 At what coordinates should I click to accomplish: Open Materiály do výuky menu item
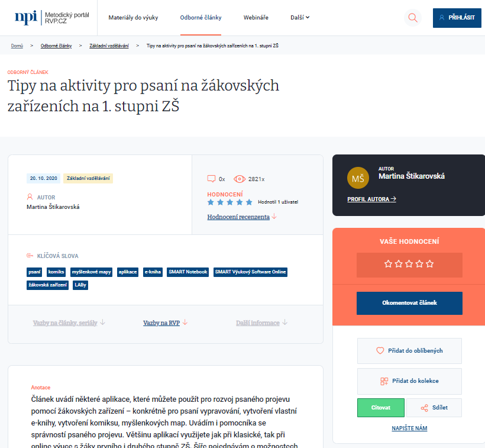(x=133, y=18)
